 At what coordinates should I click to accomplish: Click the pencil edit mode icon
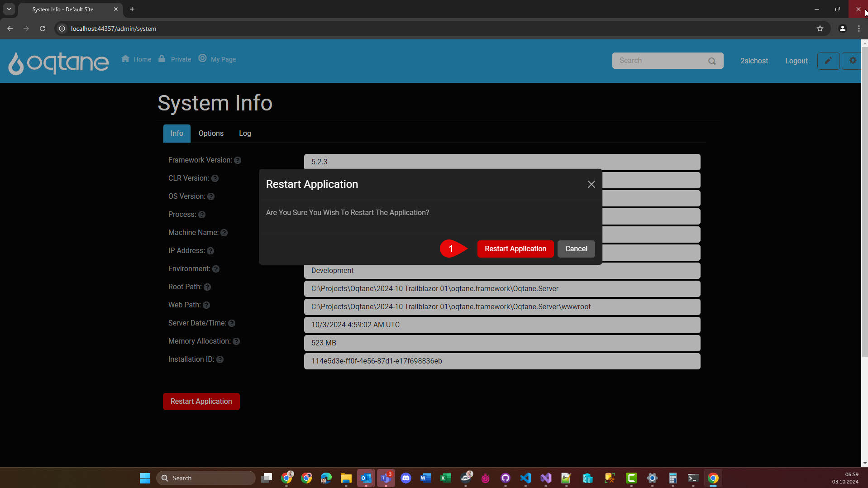coord(828,61)
